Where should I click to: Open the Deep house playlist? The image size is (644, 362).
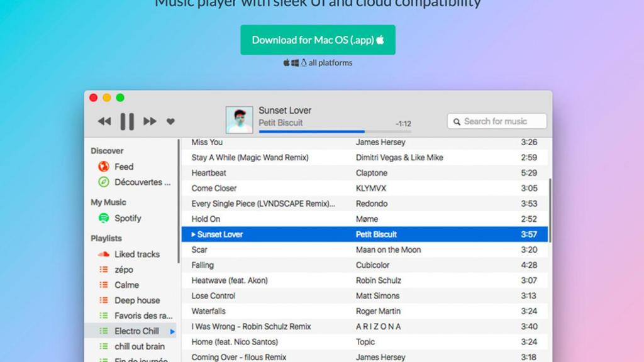(136, 300)
